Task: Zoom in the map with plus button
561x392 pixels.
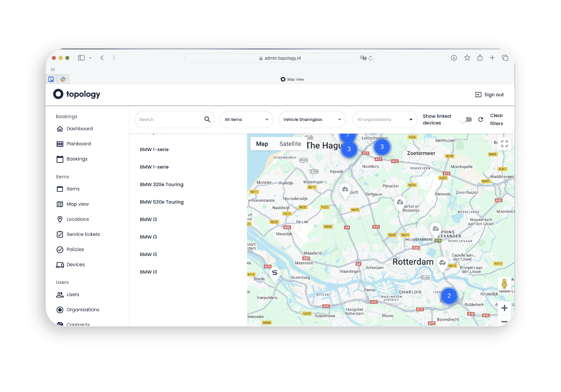Action: pos(504,308)
